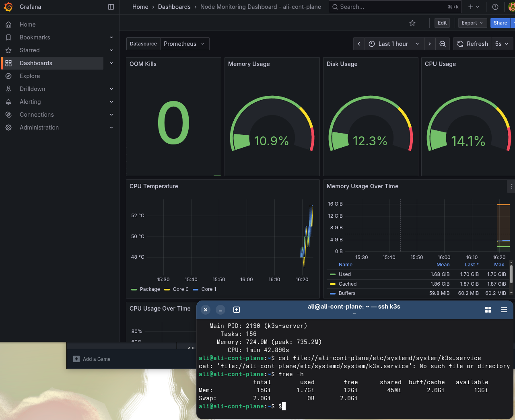
Task: Toggle the Core 0 legend series
Action: [180, 289]
